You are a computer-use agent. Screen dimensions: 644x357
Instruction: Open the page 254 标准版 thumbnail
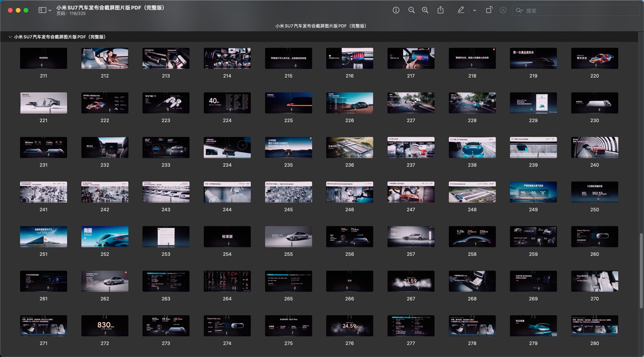(x=228, y=236)
